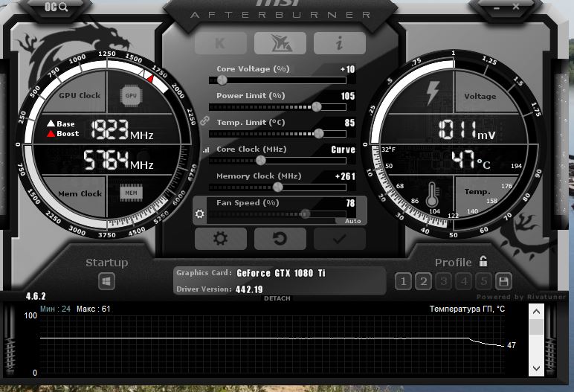The height and width of the screenshot is (392, 574).
Task: Click the Fan Speed 78 value
Action: [x=350, y=203]
